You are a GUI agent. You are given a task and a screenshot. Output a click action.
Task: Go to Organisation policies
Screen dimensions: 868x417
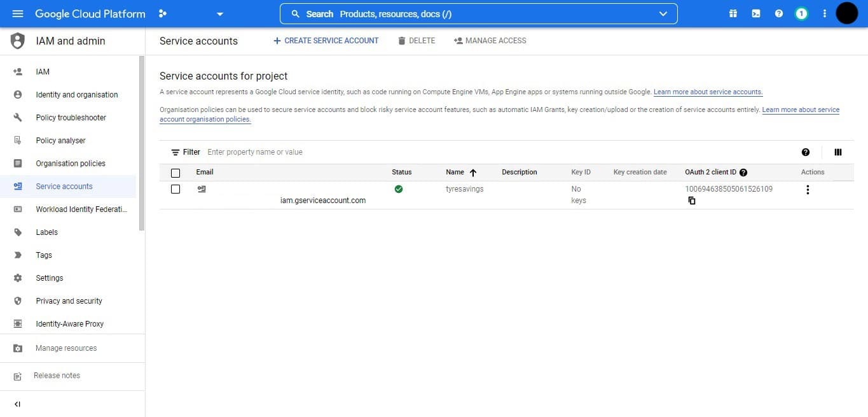click(68, 164)
